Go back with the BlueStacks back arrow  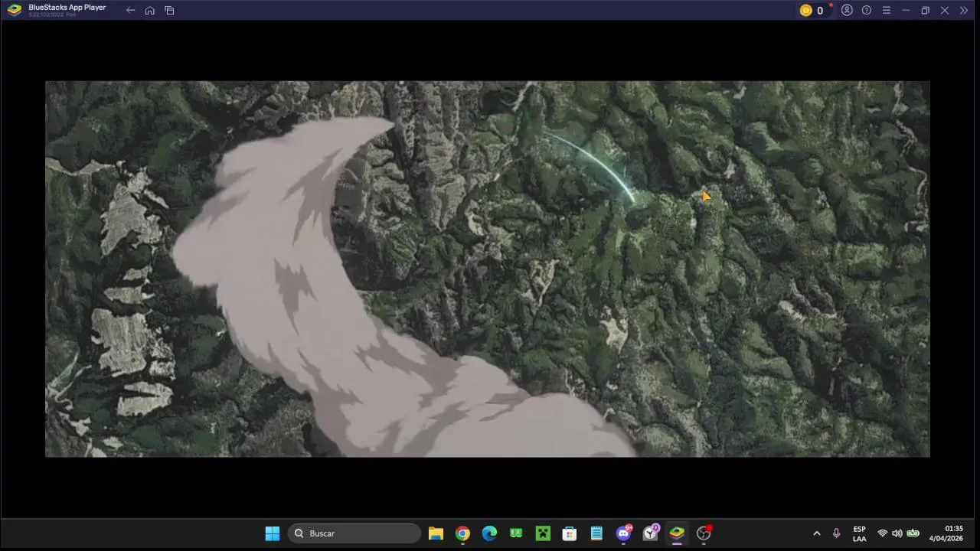point(130,11)
